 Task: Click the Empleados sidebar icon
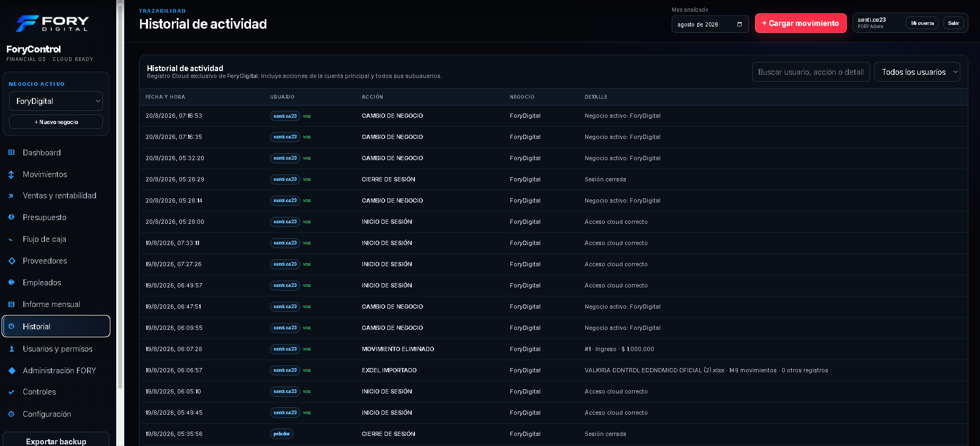11,283
